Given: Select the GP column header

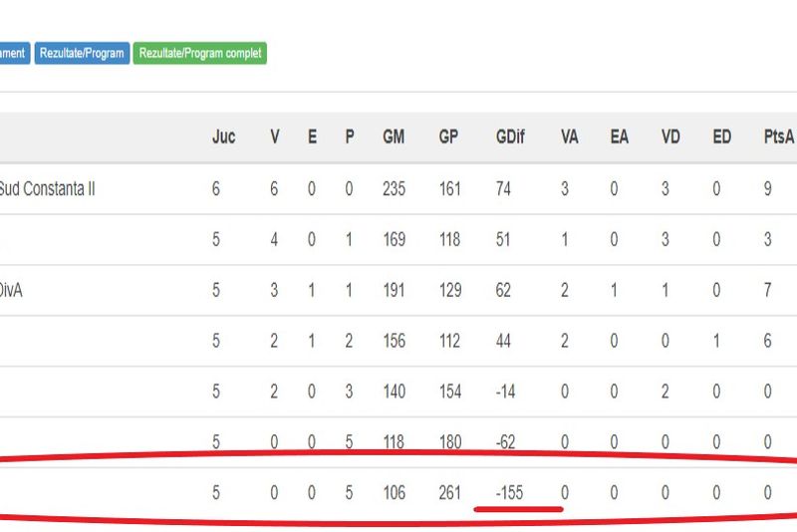Looking at the screenshot, I should 448,137.
